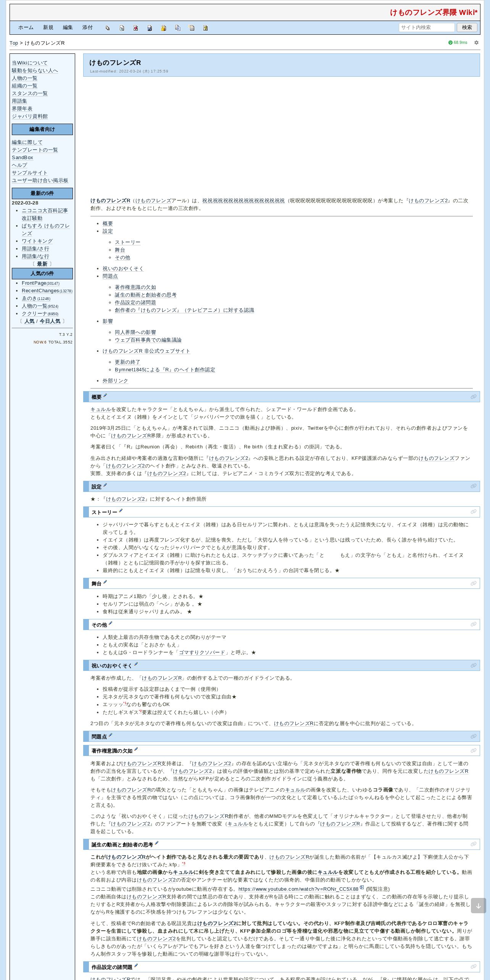Edit the ストーリー section via pencil icon

pyautogui.click(x=121, y=511)
